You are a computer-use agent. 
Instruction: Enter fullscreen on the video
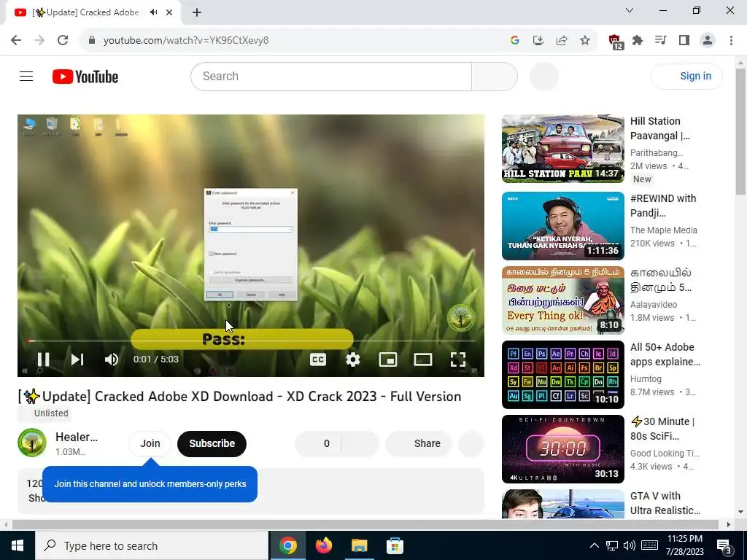click(458, 359)
